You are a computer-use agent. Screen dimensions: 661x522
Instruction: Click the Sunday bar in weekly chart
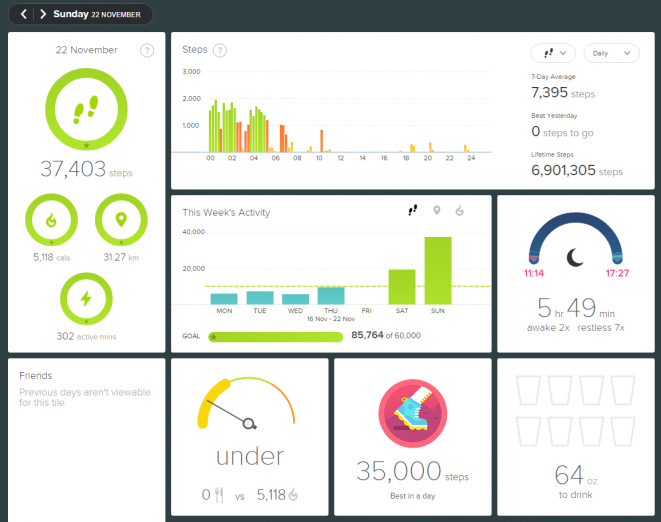coord(438,271)
